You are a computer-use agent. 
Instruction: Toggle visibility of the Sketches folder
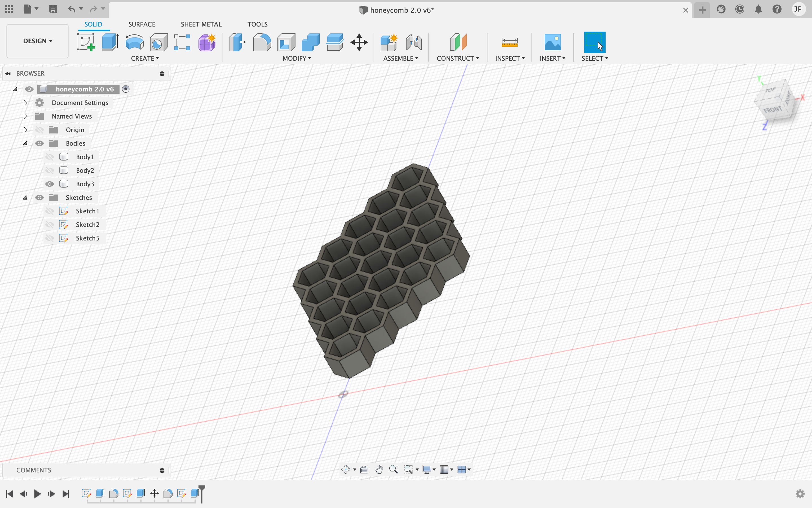[39, 198]
